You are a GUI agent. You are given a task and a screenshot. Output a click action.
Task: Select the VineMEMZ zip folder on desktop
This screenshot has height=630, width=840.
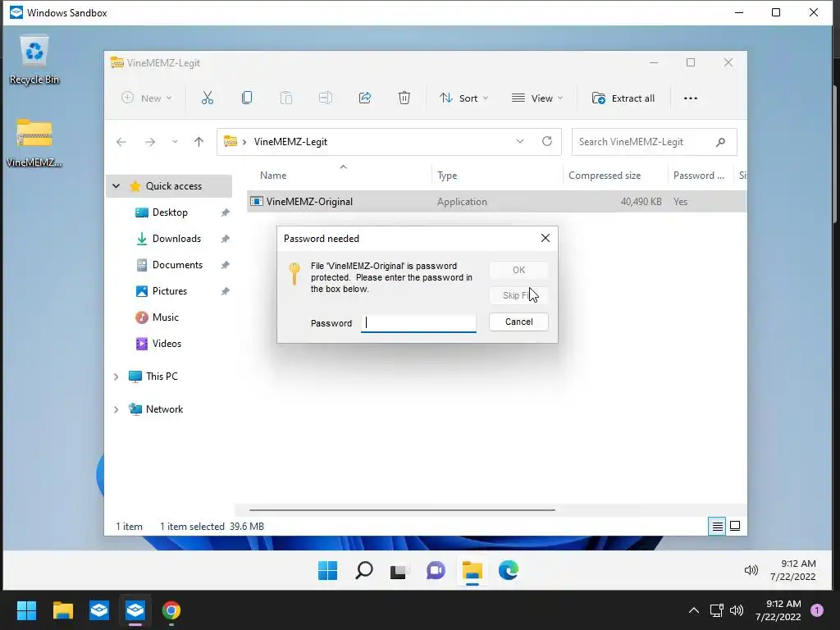34,143
